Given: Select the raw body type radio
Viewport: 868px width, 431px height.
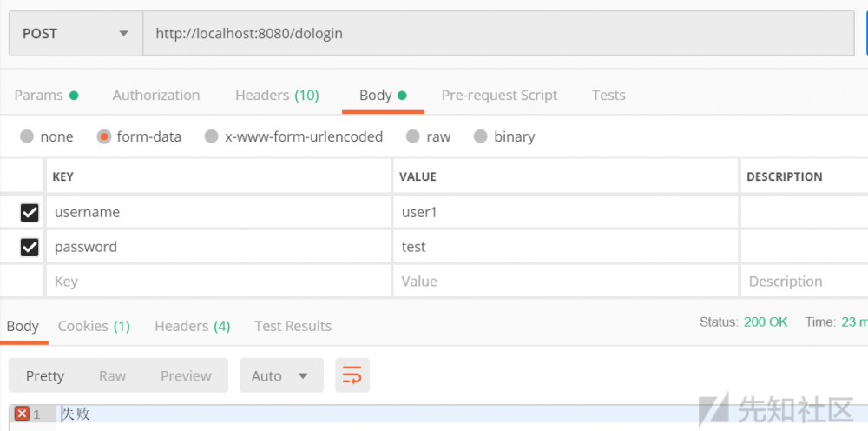Looking at the screenshot, I should coord(413,136).
